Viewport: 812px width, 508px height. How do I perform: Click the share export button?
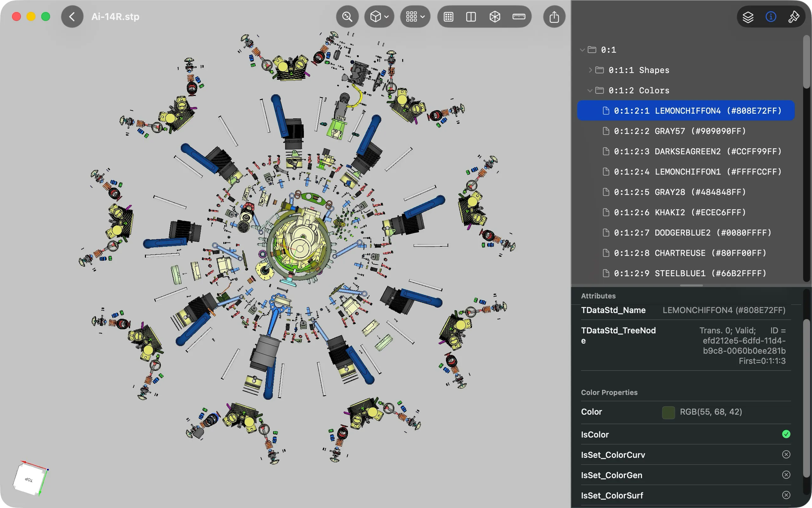(554, 17)
